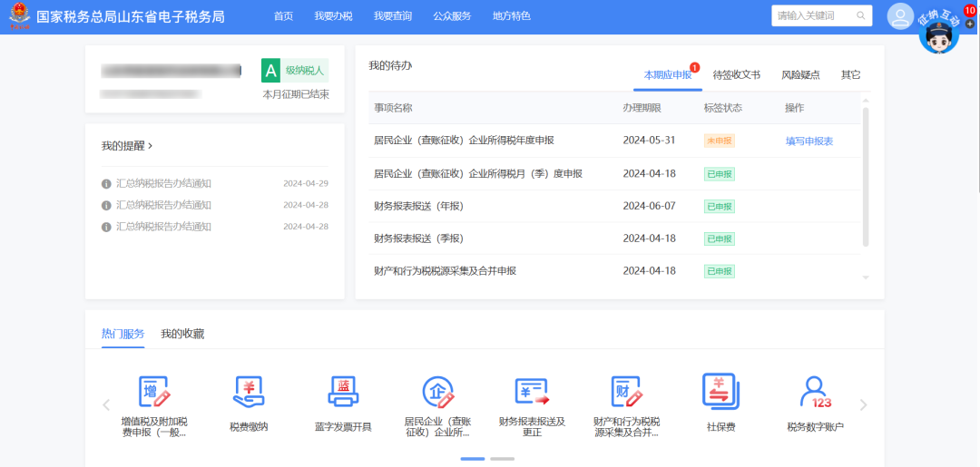Click the 2024-06-07 deadline cell
This screenshot has height=467, width=980.
point(650,206)
